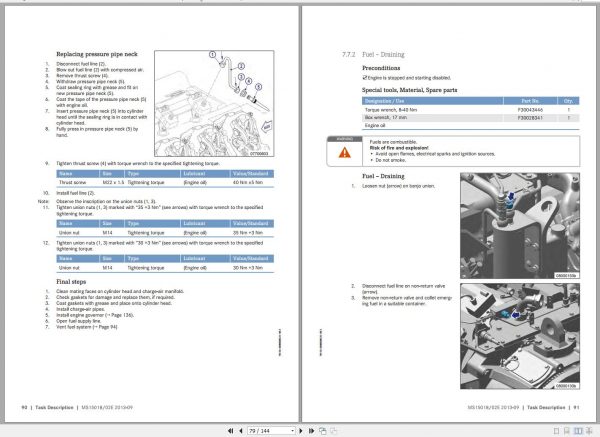Click part number F30028341

coord(530,118)
